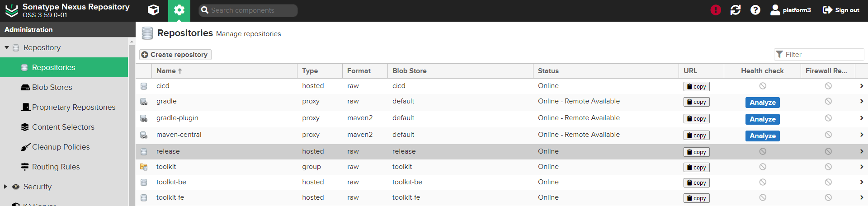Analyze the gradle repository health
Viewport: 868px width, 206px height.
(x=762, y=103)
